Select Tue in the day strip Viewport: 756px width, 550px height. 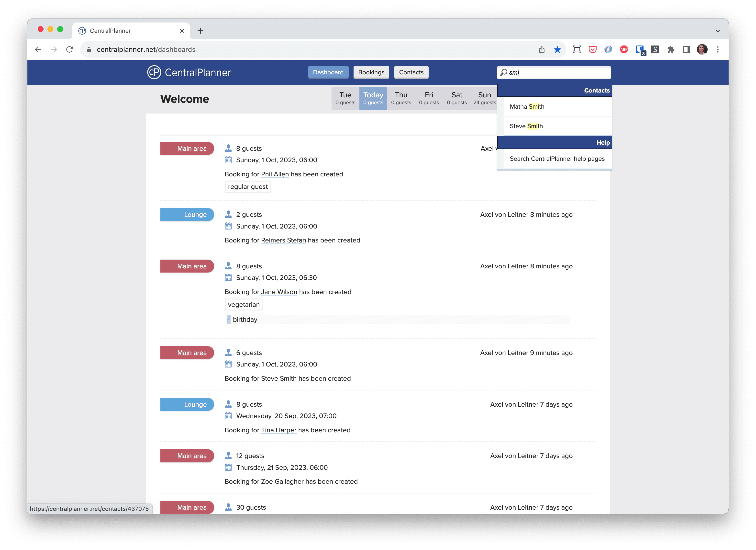[x=345, y=98]
